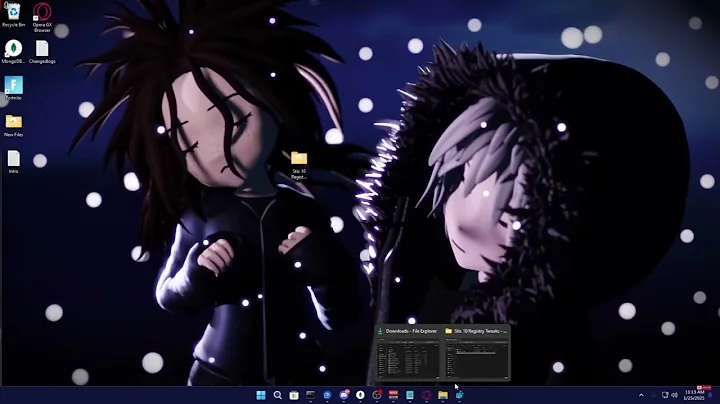Open the OBS circle icon with red badge
This screenshot has width=720, height=404.
coord(377,395)
